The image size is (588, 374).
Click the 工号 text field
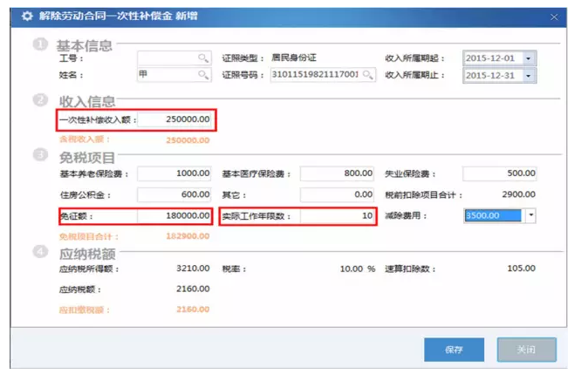(x=166, y=58)
